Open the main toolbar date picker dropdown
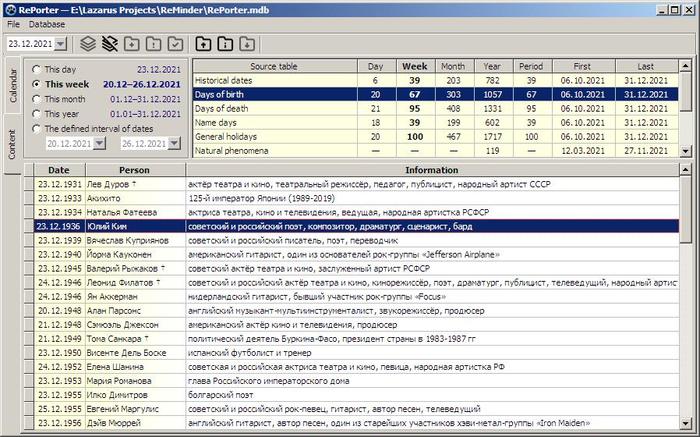 [x=61, y=44]
